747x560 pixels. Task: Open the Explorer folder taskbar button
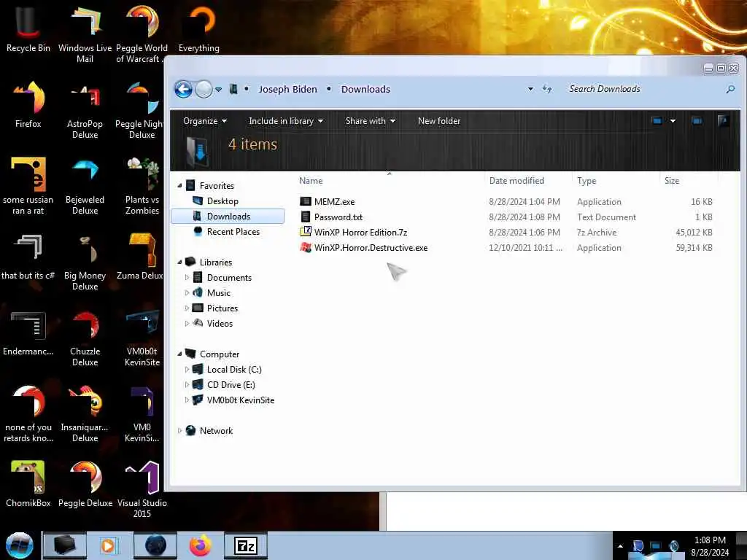[x=65, y=545]
